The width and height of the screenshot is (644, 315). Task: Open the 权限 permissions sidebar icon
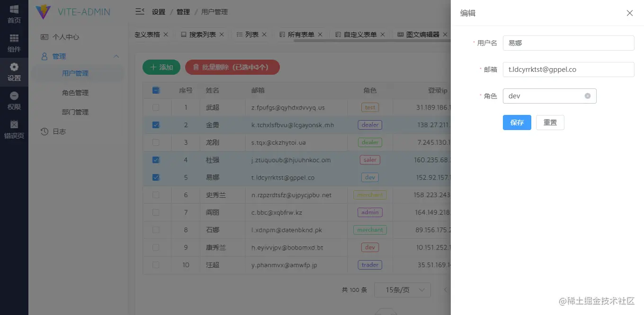pos(14,96)
